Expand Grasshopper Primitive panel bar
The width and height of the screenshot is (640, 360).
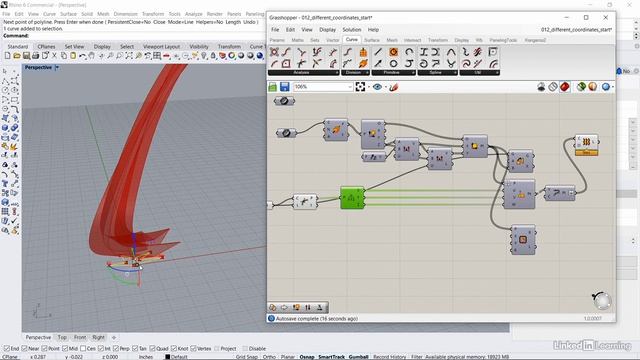tap(393, 73)
